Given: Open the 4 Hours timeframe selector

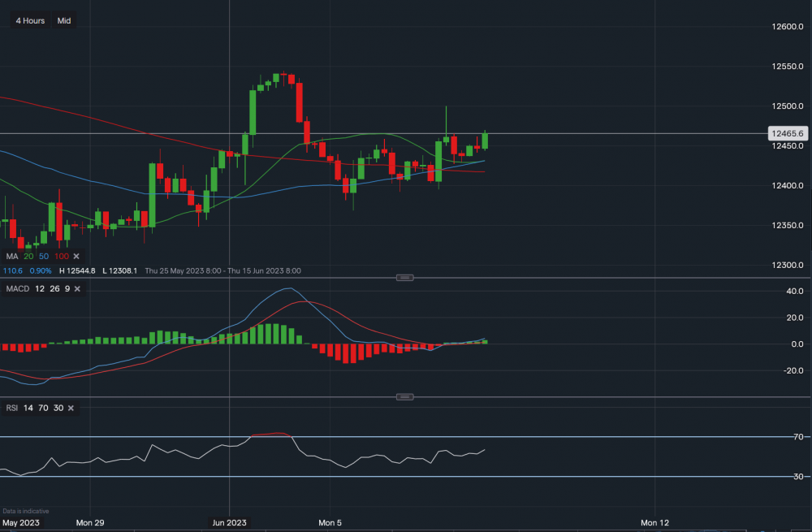Looking at the screenshot, I should (30, 20).
